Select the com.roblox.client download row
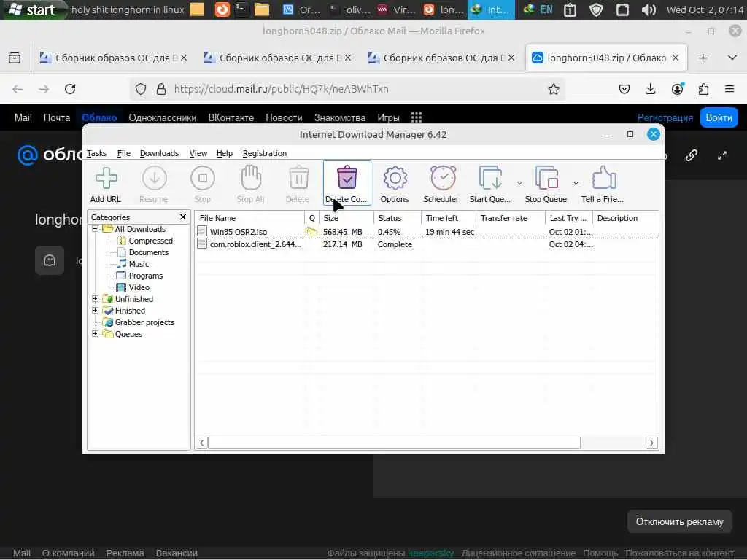 pyautogui.click(x=427, y=244)
